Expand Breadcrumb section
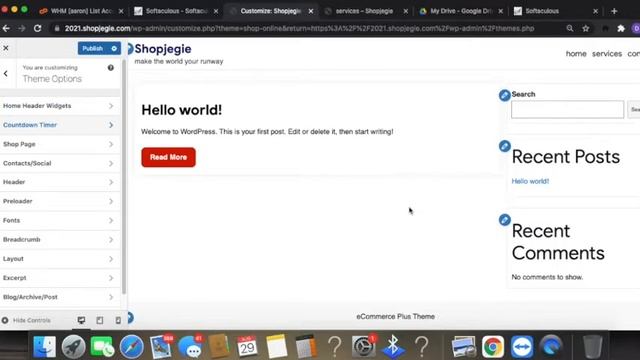640x360 pixels. tap(60, 240)
